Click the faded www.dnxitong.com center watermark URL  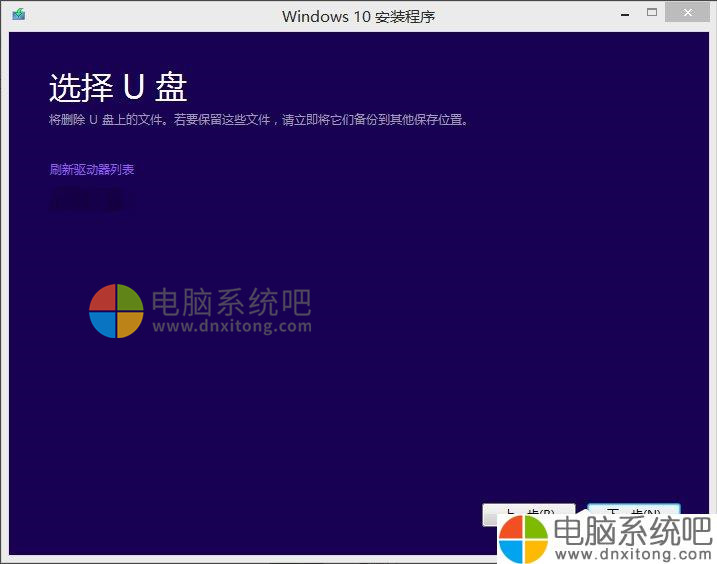tap(231, 326)
